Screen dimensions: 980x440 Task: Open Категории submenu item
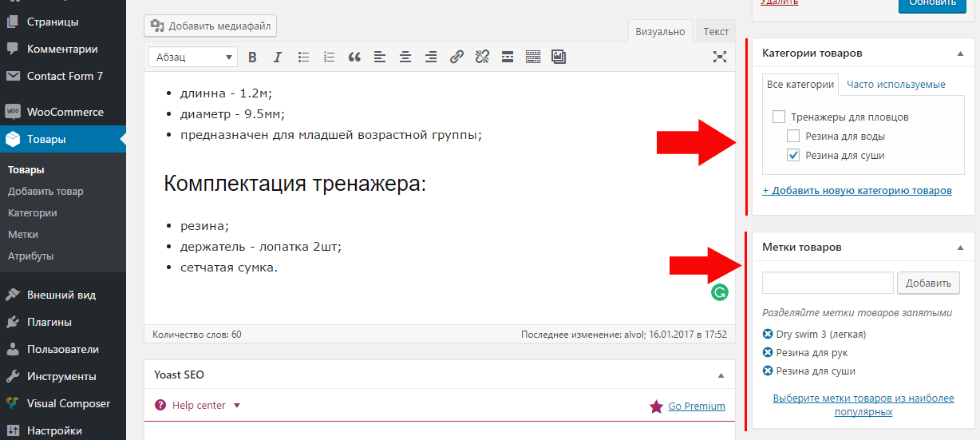coord(32,213)
